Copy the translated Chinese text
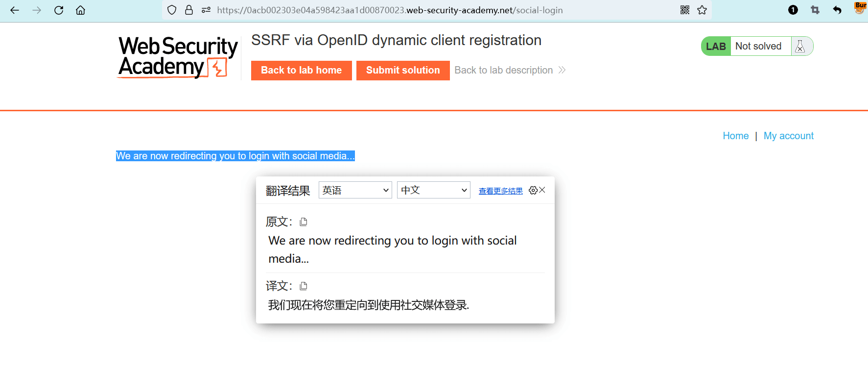The height and width of the screenshot is (371, 868). 304,286
